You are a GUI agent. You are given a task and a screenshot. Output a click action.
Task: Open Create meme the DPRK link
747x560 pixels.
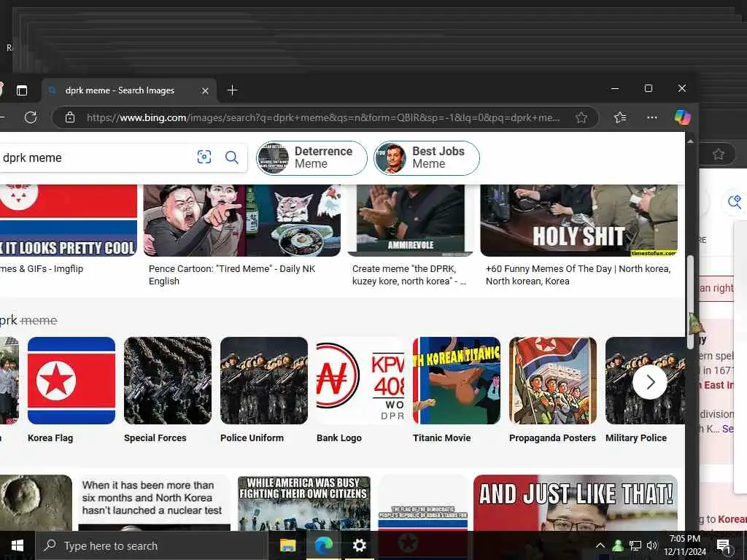(x=409, y=275)
